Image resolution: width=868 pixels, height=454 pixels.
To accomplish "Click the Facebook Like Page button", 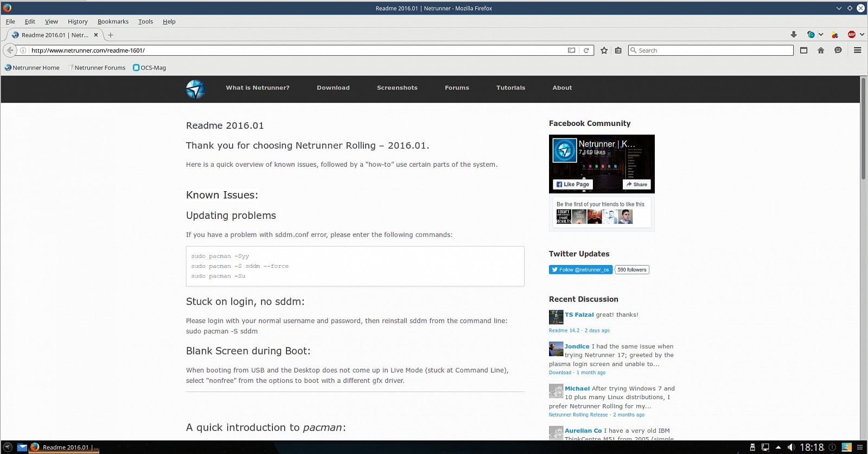I will click(573, 185).
